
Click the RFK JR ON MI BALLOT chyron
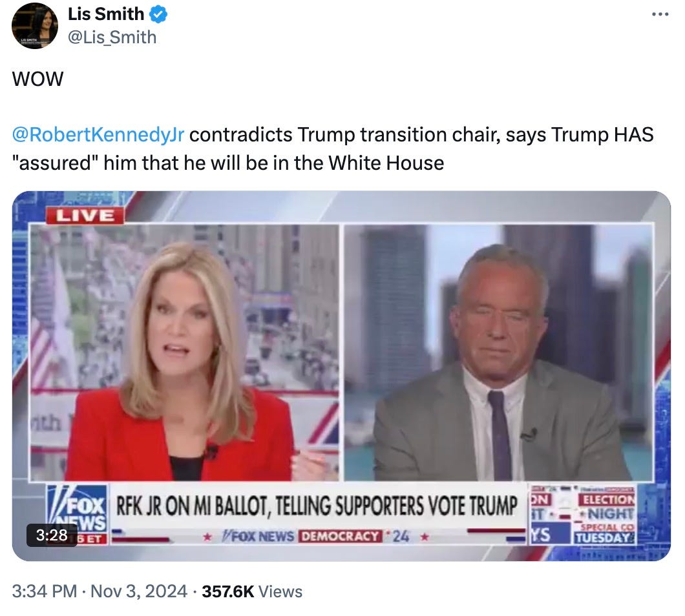click(x=317, y=506)
